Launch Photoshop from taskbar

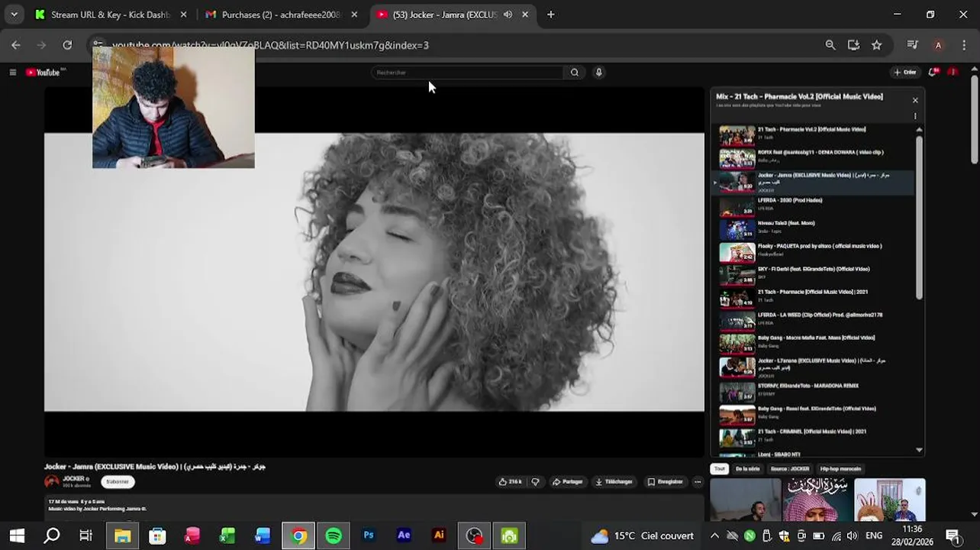(x=369, y=535)
